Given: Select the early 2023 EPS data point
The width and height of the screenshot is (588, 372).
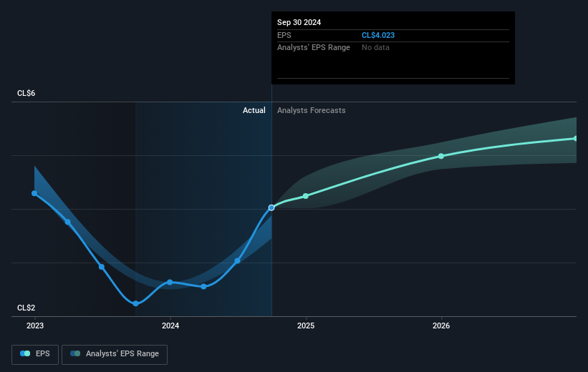Looking at the screenshot, I should tap(34, 193).
